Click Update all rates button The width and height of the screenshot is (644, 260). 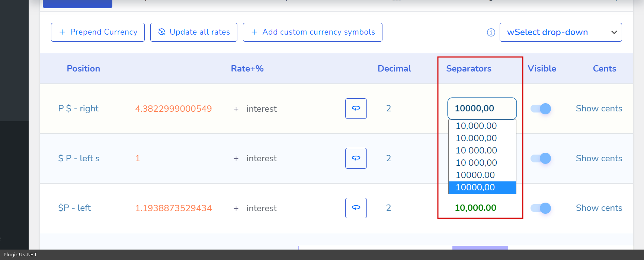(194, 32)
